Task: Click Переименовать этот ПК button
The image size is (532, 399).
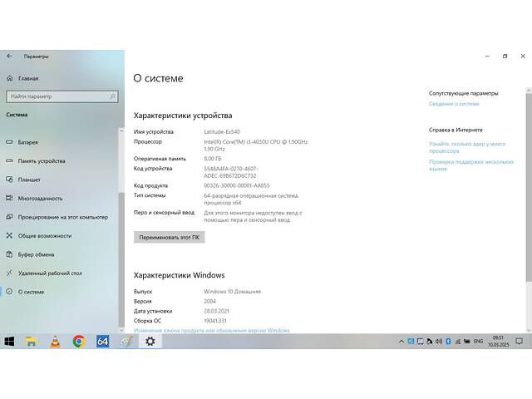Action: (x=170, y=237)
